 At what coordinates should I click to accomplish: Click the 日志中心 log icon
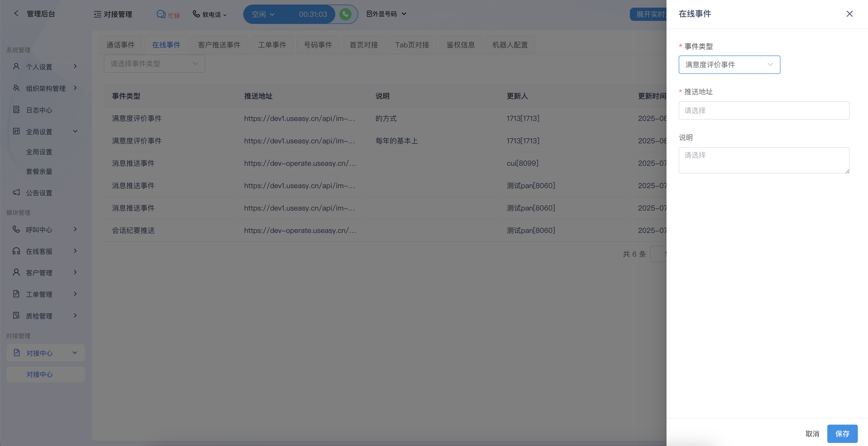pyautogui.click(x=16, y=109)
